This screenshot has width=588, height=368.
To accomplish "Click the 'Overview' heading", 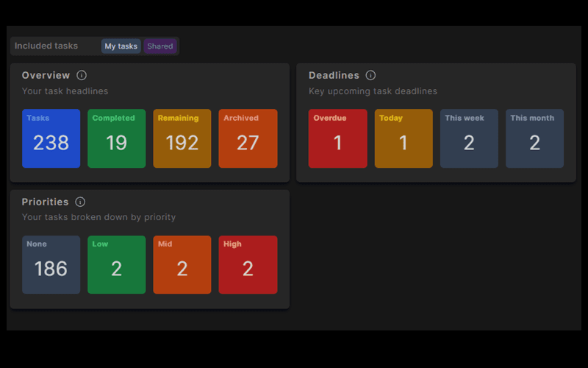I will click(46, 75).
